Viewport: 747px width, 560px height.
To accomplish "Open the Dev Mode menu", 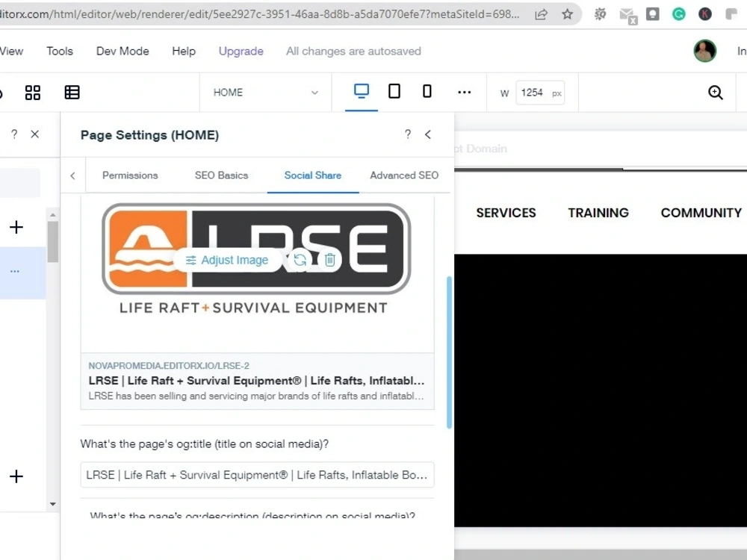I will (123, 51).
